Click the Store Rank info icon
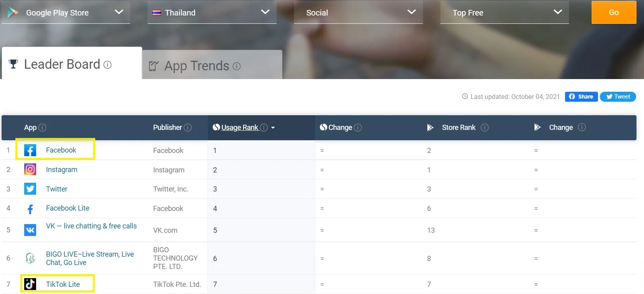 click(484, 128)
